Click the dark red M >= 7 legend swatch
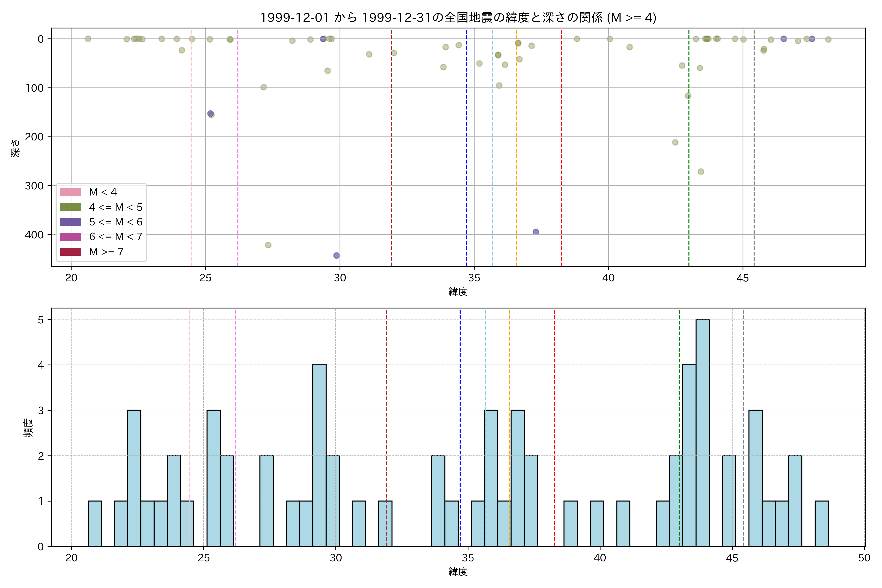Viewport: 882px width, 588px height. point(70,252)
